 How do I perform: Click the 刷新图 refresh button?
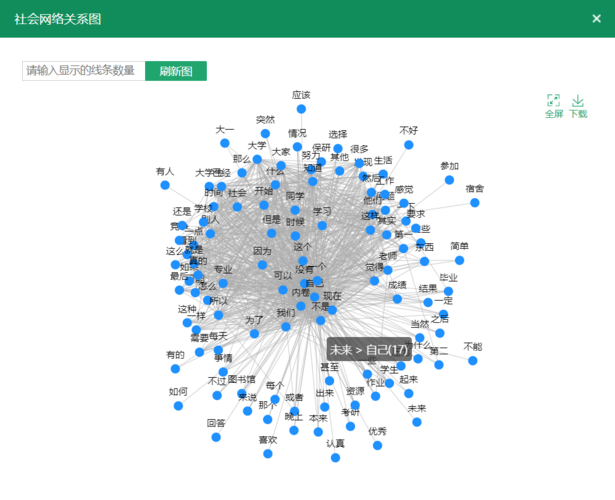(x=176, y=71)
